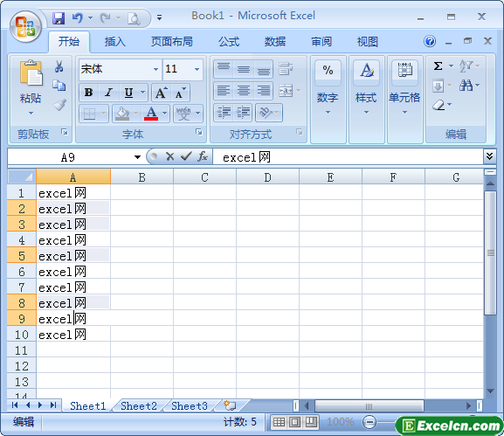Click the Save icon in quick access toolbar

(59, 18)
